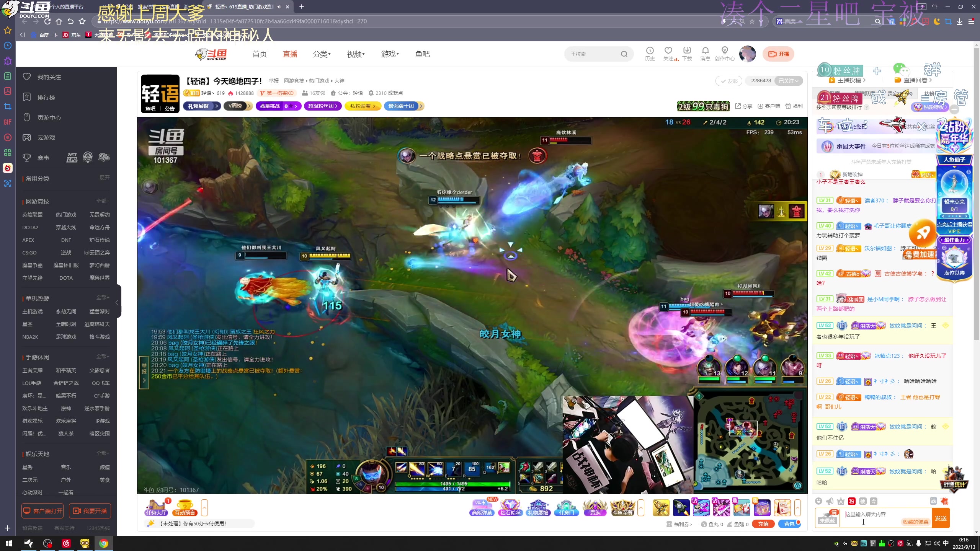980x551 pixels.
Task: Go to 首页 home tab
Action: click(260, 54)
